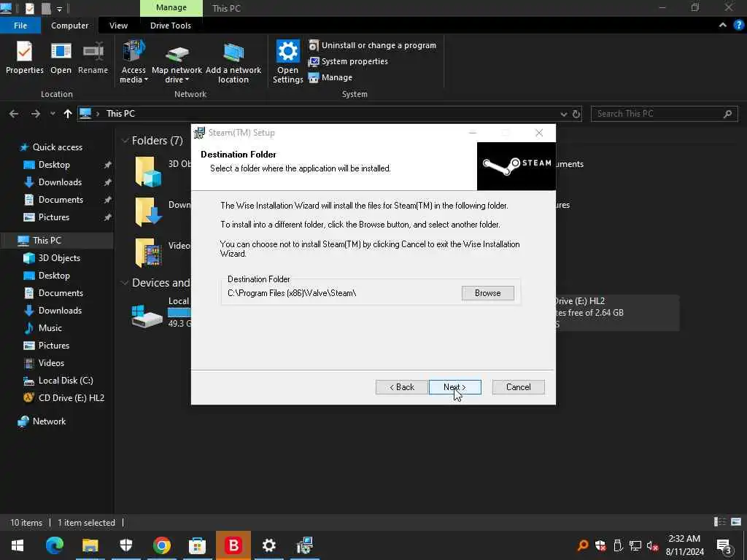Click Uninstall or change a program
Screen dimensions: 747x560
click(x=373, y=45)
